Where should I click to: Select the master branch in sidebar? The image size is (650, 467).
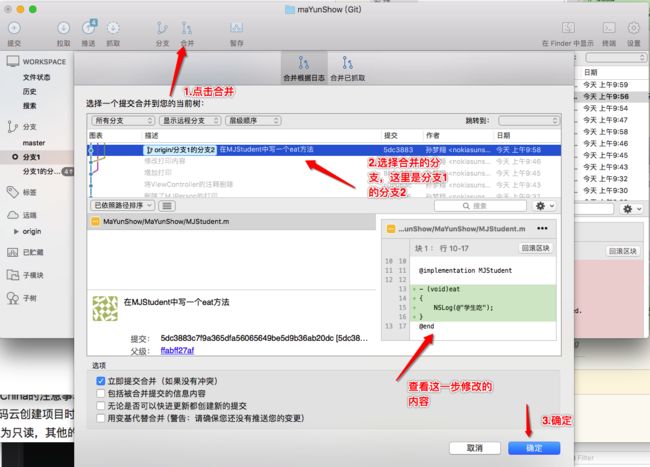coord(34,143)
